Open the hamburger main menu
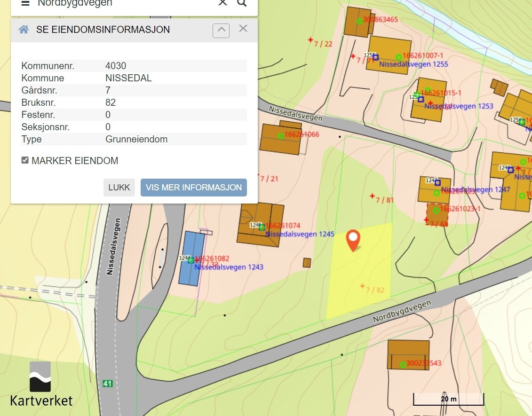The image size is (532, 416). pyautogui.click(x=25, y=3)
